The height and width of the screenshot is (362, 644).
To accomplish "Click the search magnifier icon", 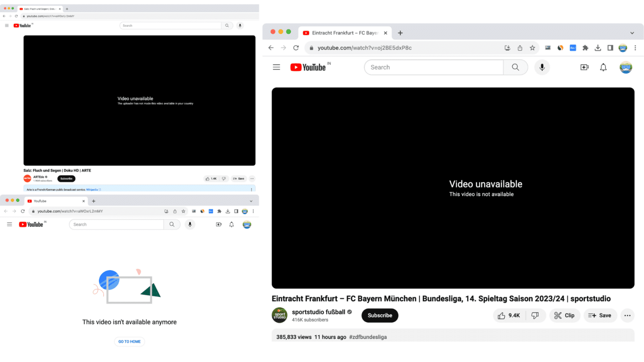I will pyautogui.click(x=515, y=67).
